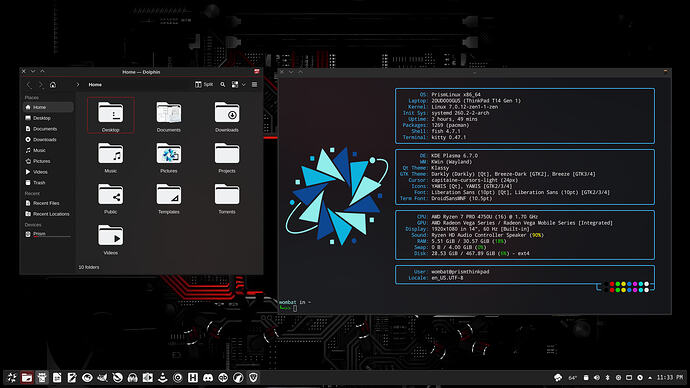Click 'AMD Ryzen 7 PRO 4750U' CPU line

click(x=484, y=217)
